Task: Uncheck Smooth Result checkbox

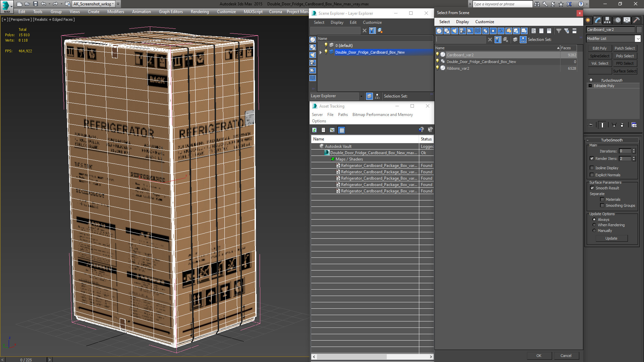Action: click(592, 188)
